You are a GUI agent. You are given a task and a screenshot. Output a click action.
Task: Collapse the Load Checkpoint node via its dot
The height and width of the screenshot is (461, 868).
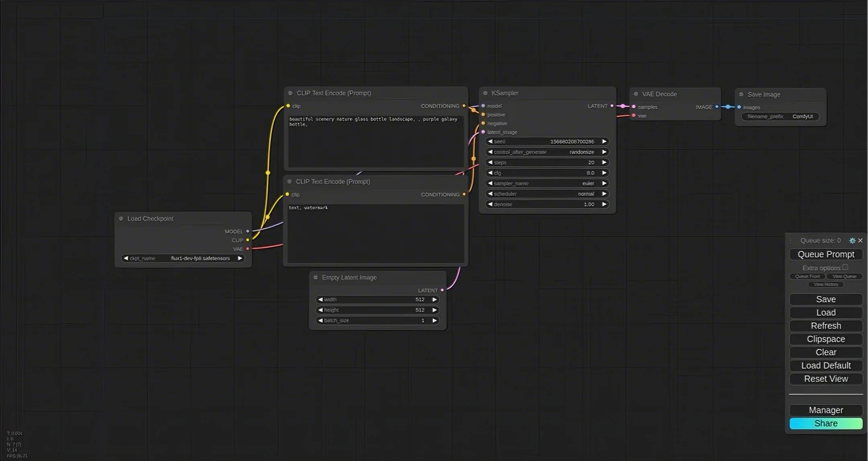click(121, 218)
